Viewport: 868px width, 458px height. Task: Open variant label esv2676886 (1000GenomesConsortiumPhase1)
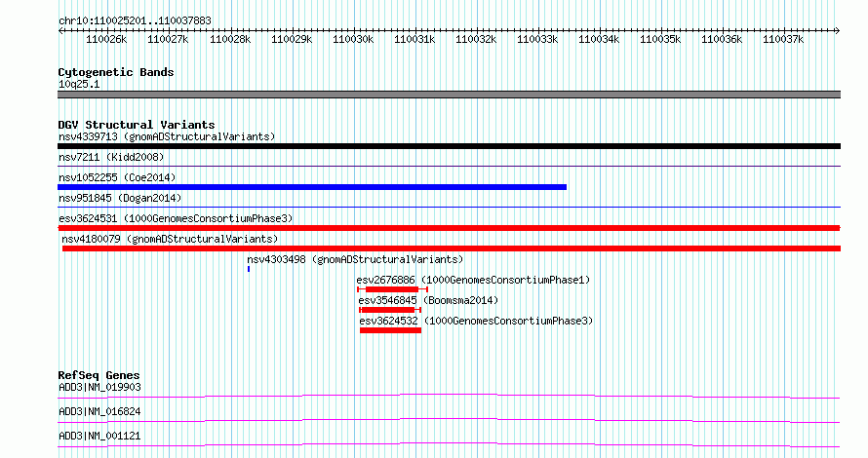click(x=473, y=280)
